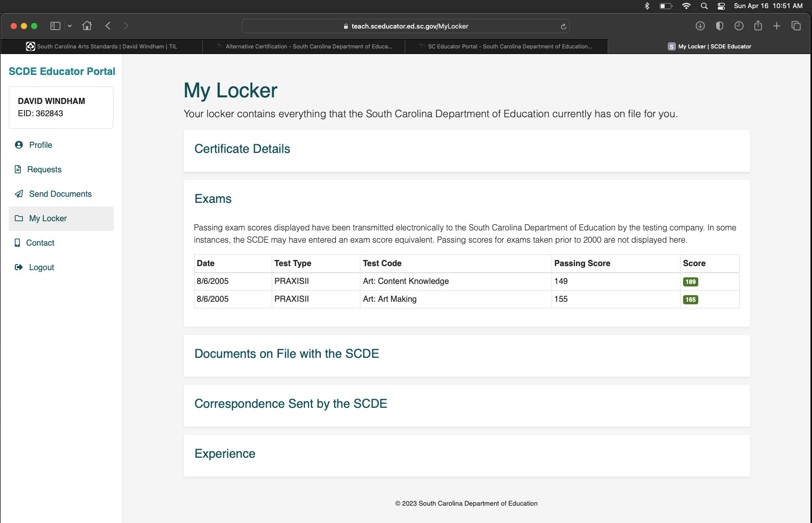Screen dimensions: 812x523
Task: Toggle the Safari sidebar icon
Action: (56, 26)
